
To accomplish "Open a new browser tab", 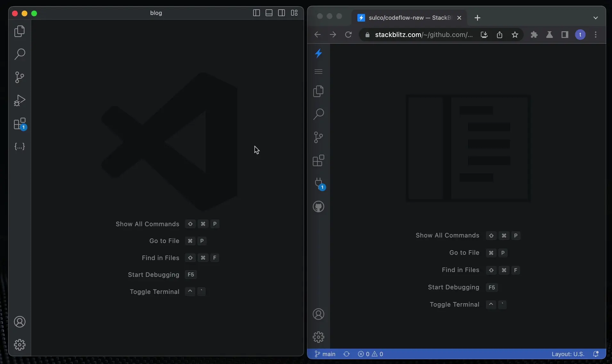I will click(477, 18).
